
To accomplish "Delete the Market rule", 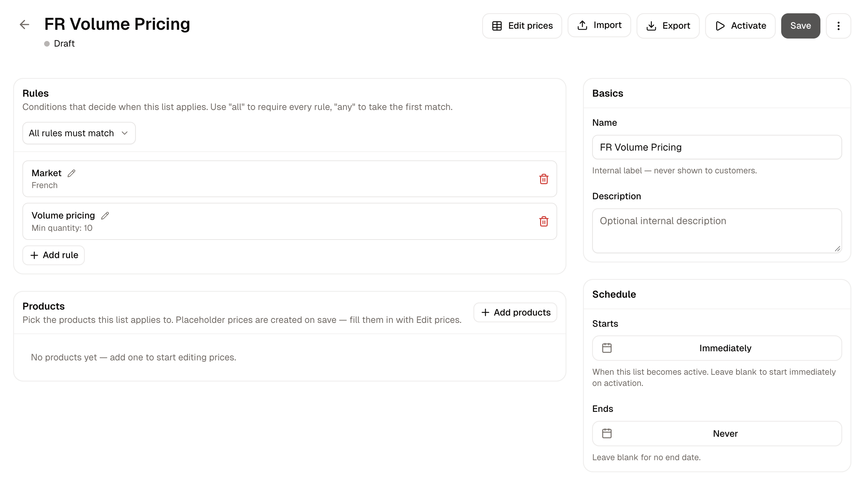I will click(x=544, y=179).
